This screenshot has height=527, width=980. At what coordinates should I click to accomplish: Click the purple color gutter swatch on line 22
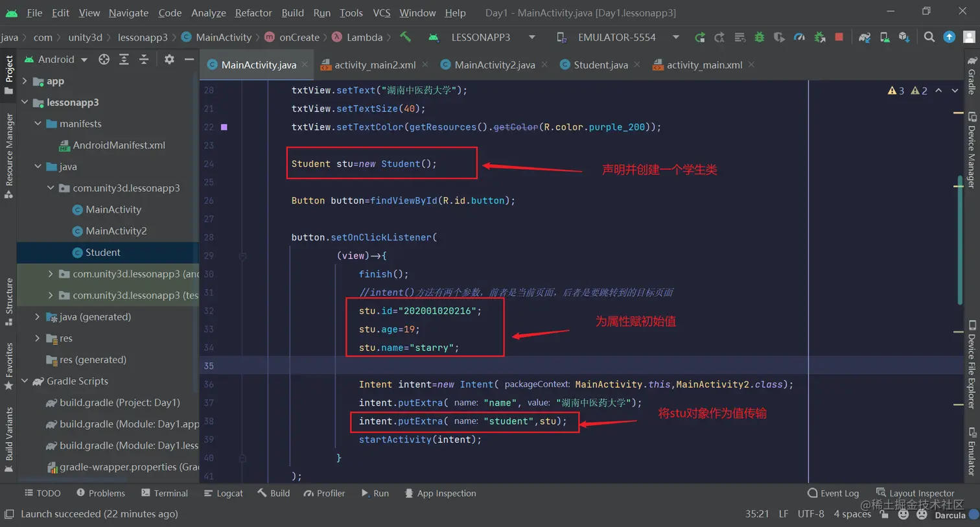(x=224, y=127)
